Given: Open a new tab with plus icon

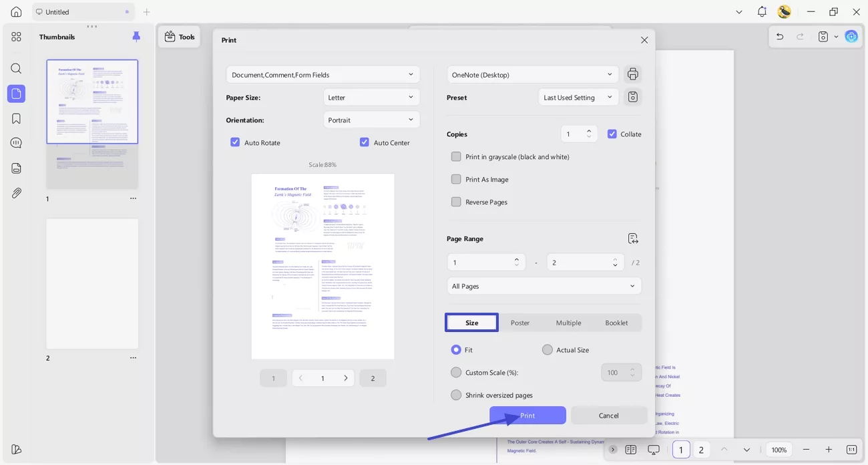Looking at the screenshot, I should (x=147, y=12).
